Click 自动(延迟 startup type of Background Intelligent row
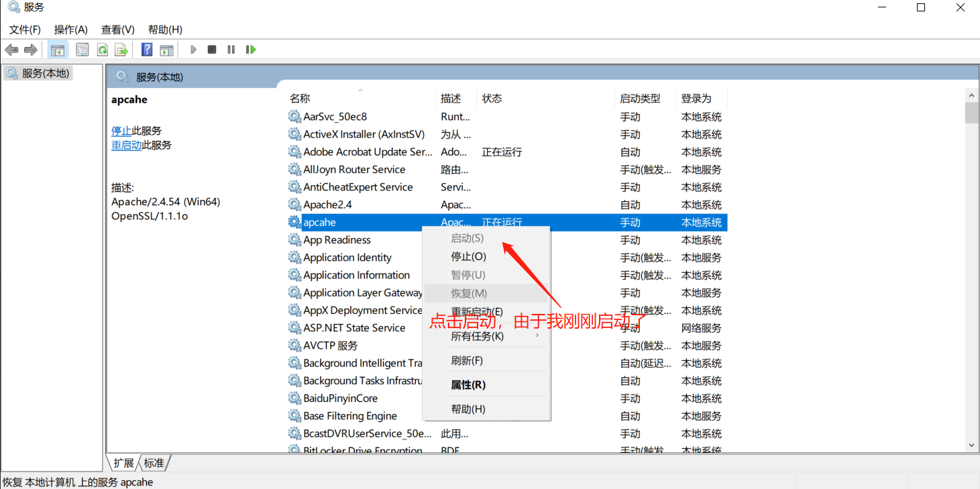 [x=645, y=363]
